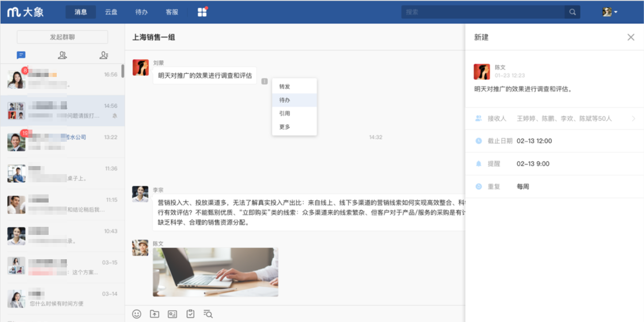Screen dimensions: 644x322
Task: Click the 重复 repeat icon
Action: point(478,186)
